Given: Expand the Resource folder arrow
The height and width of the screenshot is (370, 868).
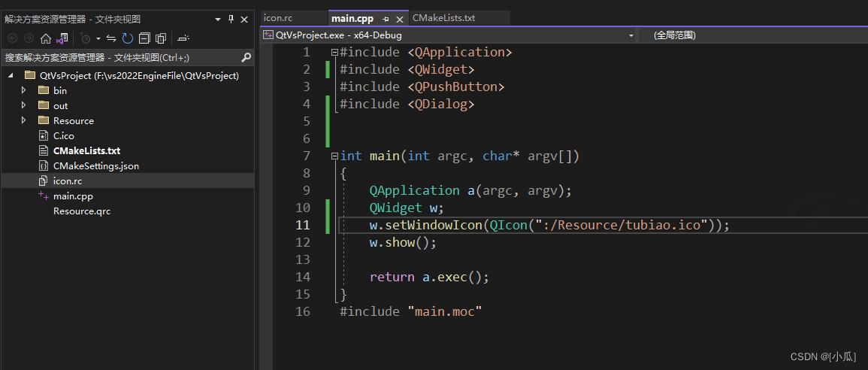Looking at the screenshot, I should point(23,120).
